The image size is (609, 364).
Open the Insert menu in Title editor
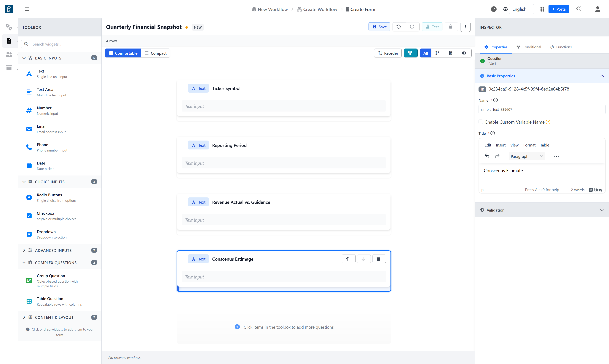pyautogui.click(x=500, y=145)
